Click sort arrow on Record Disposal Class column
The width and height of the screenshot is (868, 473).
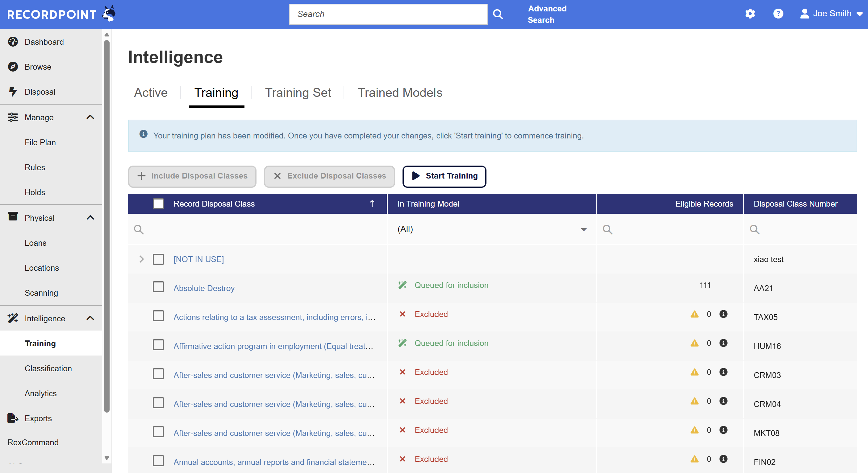click(372, 204)
